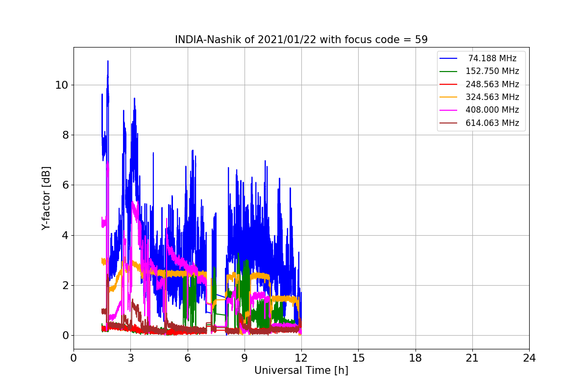
Task: Select the 248.563 MHz legend label
Action: tap(492, 84)
